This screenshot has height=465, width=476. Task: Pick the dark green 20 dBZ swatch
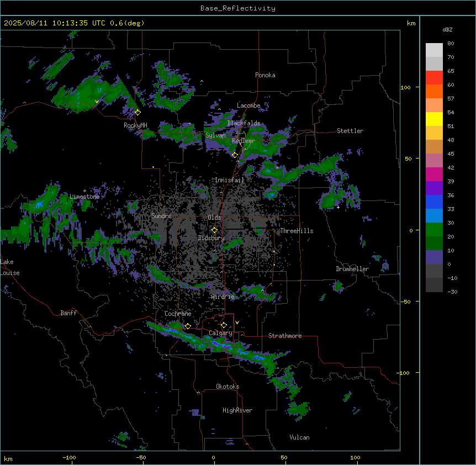pos(434,244)
